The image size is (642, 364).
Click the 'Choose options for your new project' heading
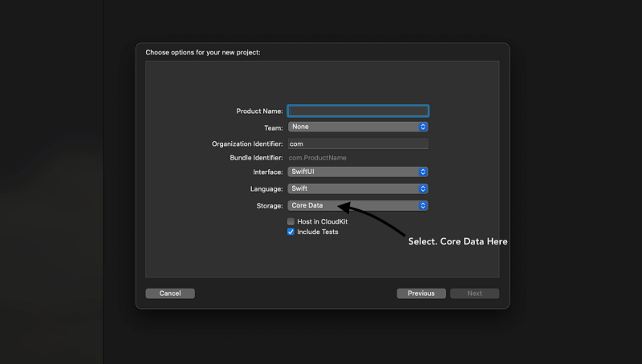[x=202, y=52]
